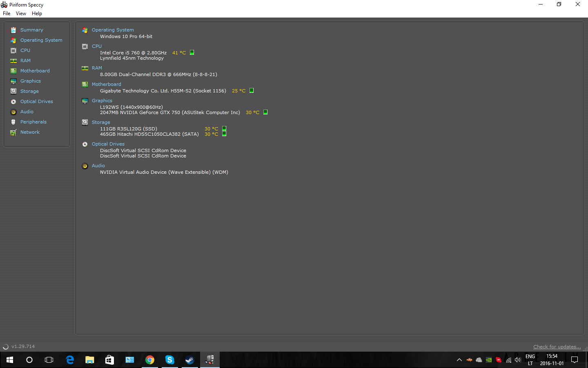Select Optical Drives in sidebar

coord(37,101)
